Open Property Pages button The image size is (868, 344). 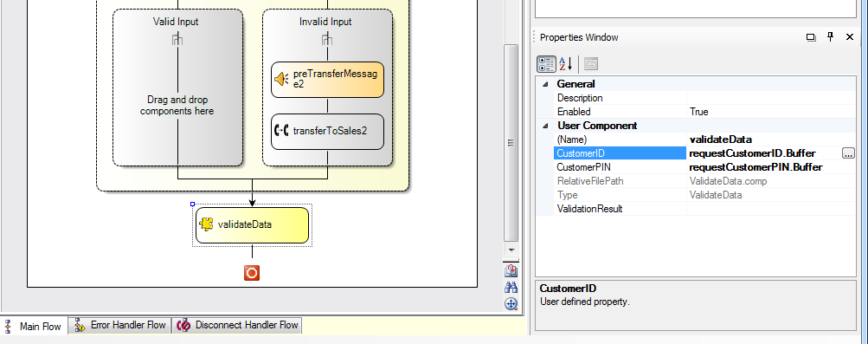point(591,64)
